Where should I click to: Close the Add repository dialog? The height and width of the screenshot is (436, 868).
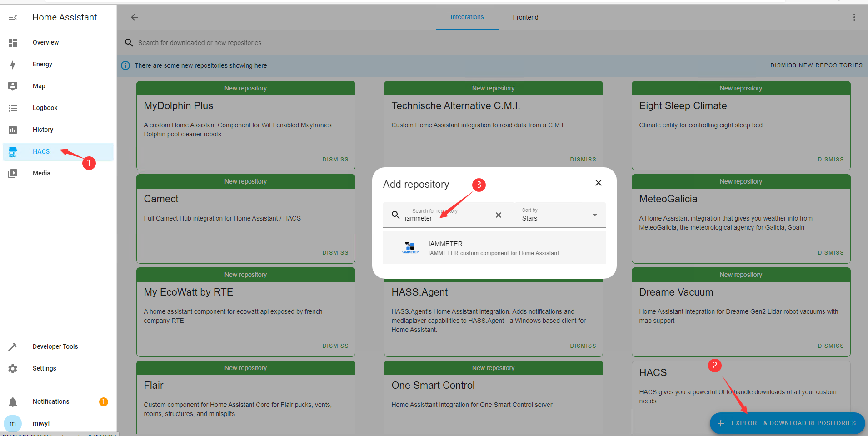[599, 183]
